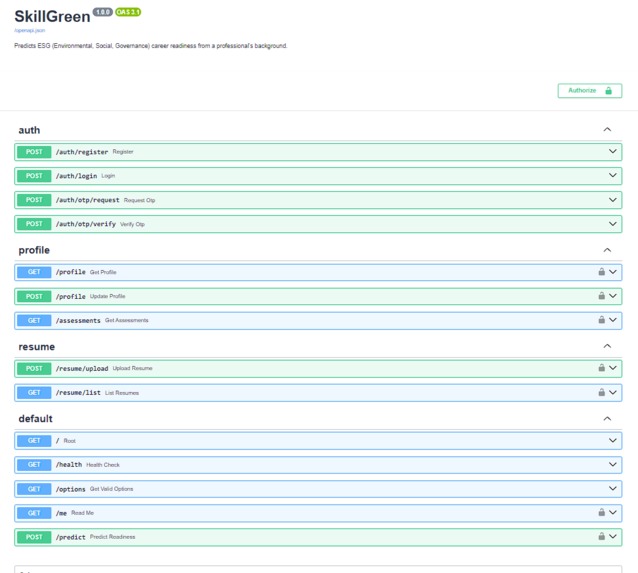The width and height of the screenshot is (638, 573).
Task: Click the /assessments path text
Action: point(78,321)
